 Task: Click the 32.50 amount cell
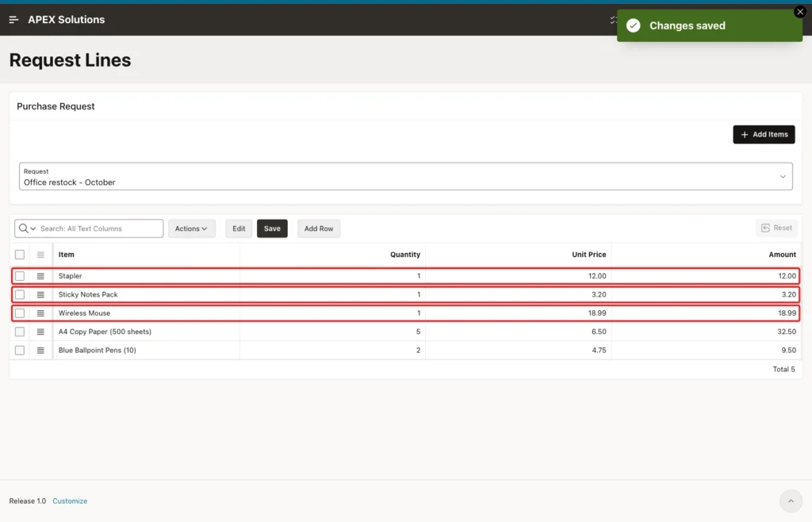[x=707, y=332]
